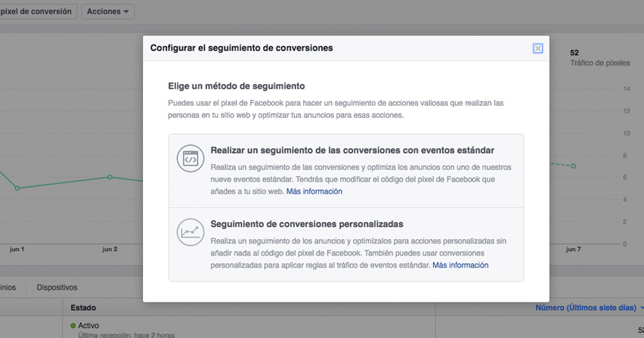Click the jun 1 axis label
644x338 pixels.
click(17, 250)
